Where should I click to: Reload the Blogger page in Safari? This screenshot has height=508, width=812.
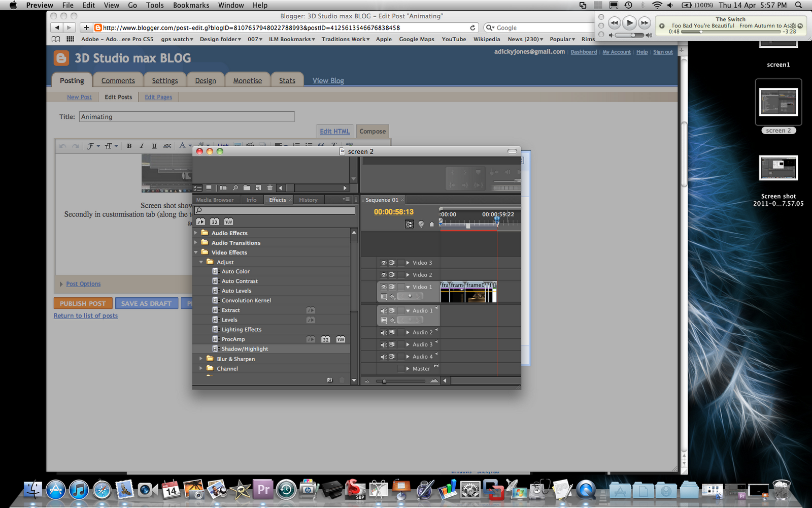pos(472,27)
